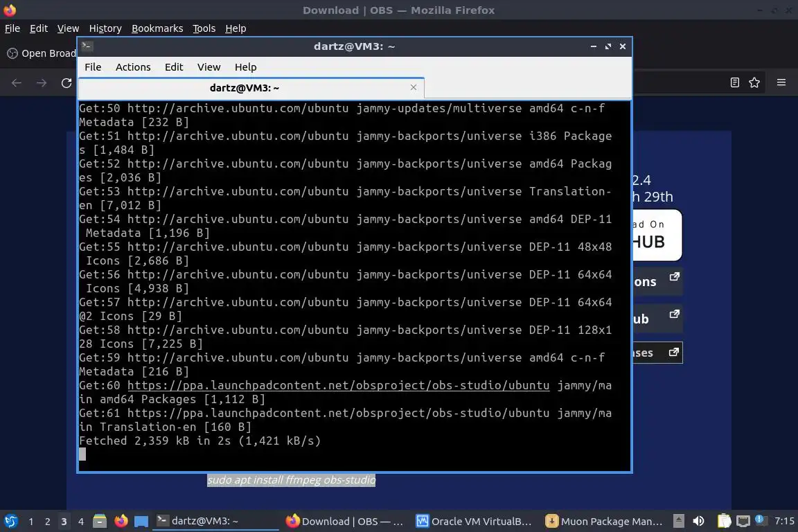
Task: Click the update notifier tray icon
Action: (x=760, y=520)
